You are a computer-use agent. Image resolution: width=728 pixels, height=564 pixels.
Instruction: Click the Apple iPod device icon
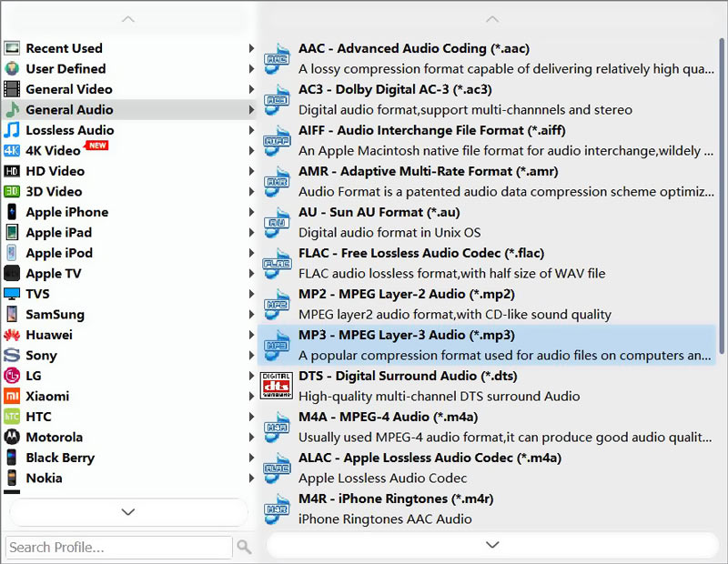[12, 253]
